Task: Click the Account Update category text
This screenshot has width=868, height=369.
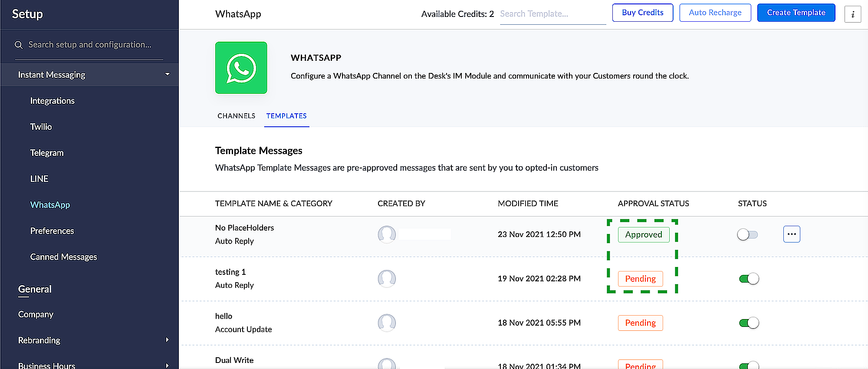Action: pyautogui.click(x=243, y=329)
